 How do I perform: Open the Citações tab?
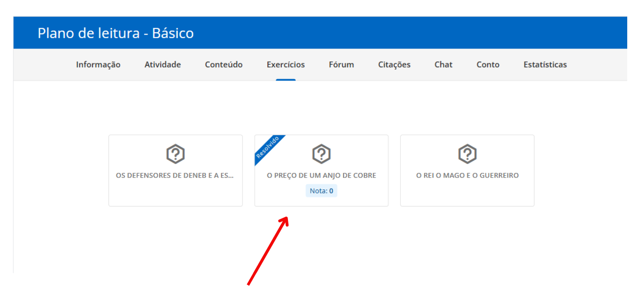pyautogui.click(x=394, y=65)
